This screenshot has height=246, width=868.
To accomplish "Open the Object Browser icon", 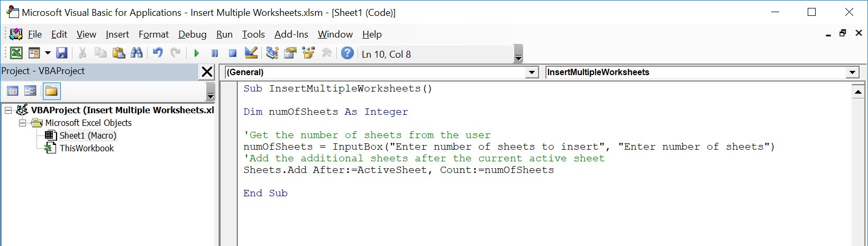I will [308, 53].
